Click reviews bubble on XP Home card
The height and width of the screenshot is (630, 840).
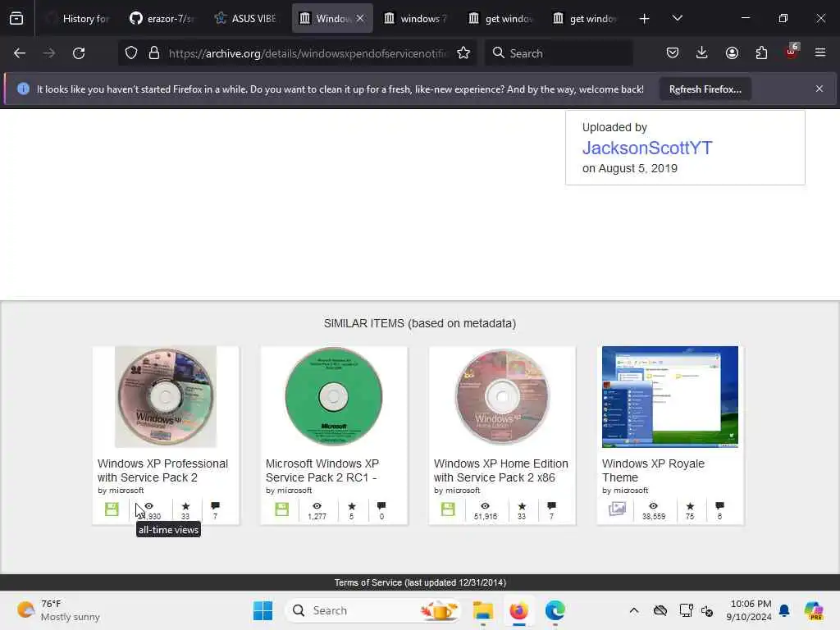tap(552, 505)
